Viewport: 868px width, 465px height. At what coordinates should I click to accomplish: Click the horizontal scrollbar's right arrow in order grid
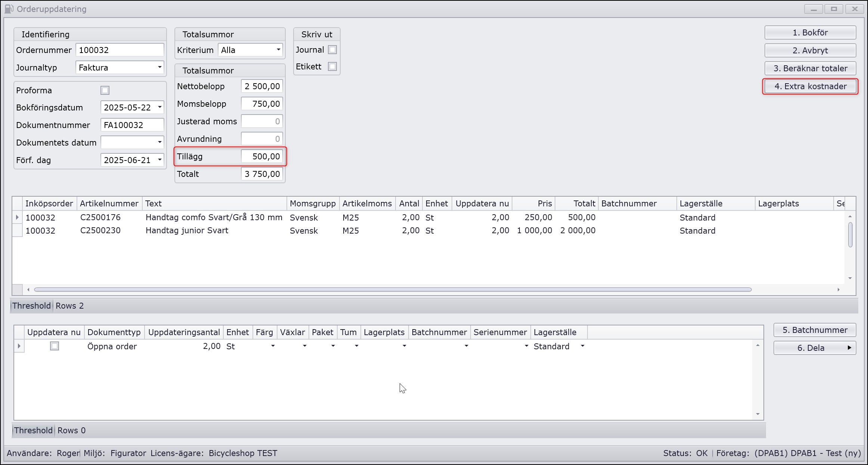click(838, 290)
